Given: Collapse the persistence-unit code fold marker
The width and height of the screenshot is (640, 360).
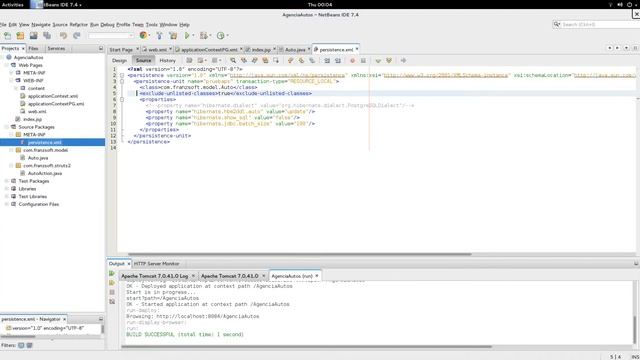Looking at the screenshot, I should (x=122, y=81).
